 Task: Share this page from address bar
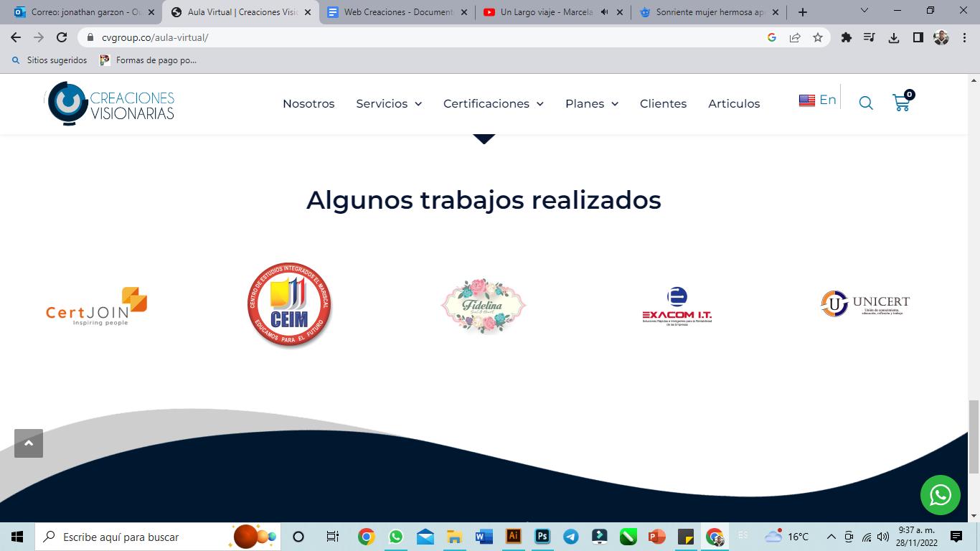(x=795, y=37)
